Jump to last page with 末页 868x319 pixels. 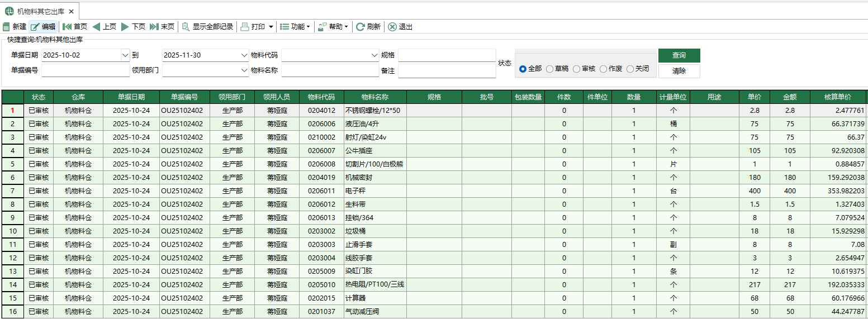(x=154, y=27)
